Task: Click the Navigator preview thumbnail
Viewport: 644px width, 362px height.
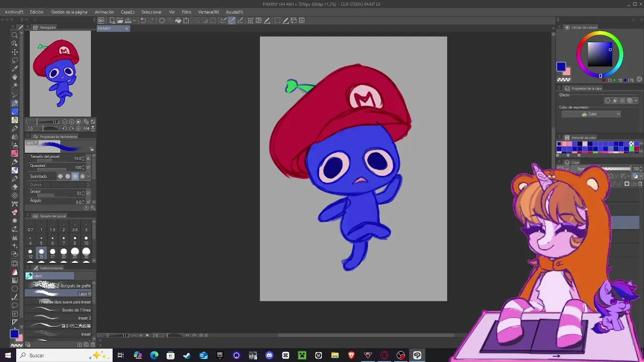Action: (x=60, y=74)
